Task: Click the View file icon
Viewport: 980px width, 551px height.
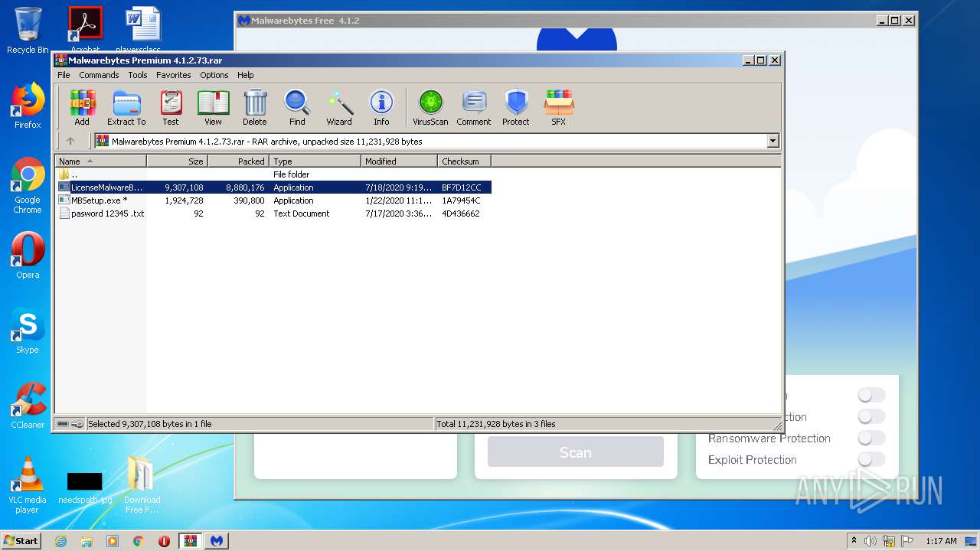Action: point(213,107)
